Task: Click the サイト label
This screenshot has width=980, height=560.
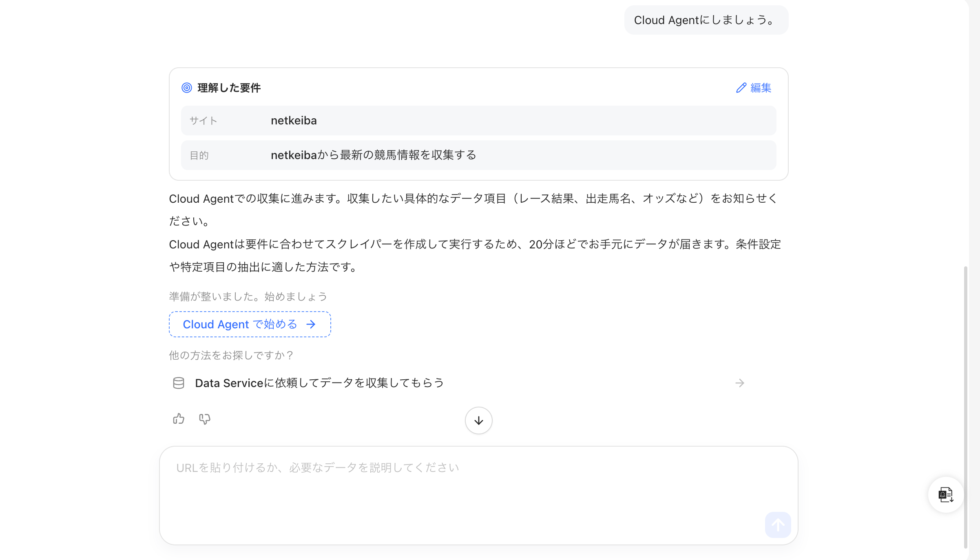Action: [204, 121]
